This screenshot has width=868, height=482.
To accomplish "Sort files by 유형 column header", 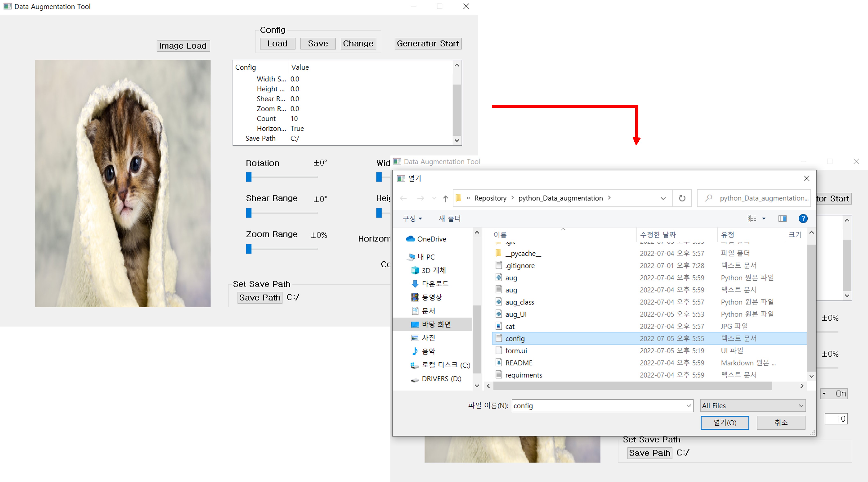I will pos(727,234).
